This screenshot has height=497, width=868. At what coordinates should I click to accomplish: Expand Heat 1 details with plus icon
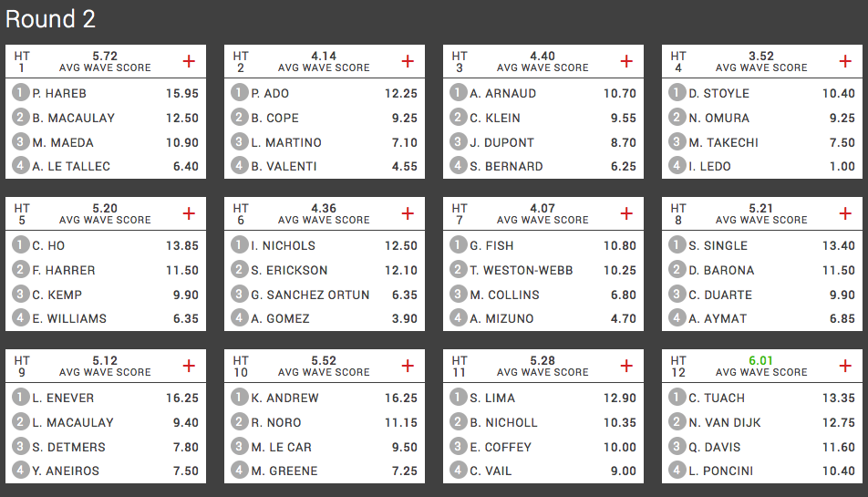click(189, 61)
